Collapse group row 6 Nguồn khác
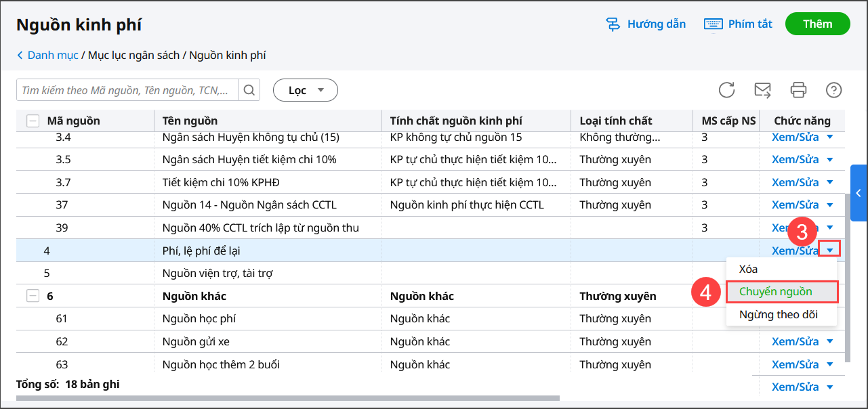This screenshot has height=409, width=868. 33,296
